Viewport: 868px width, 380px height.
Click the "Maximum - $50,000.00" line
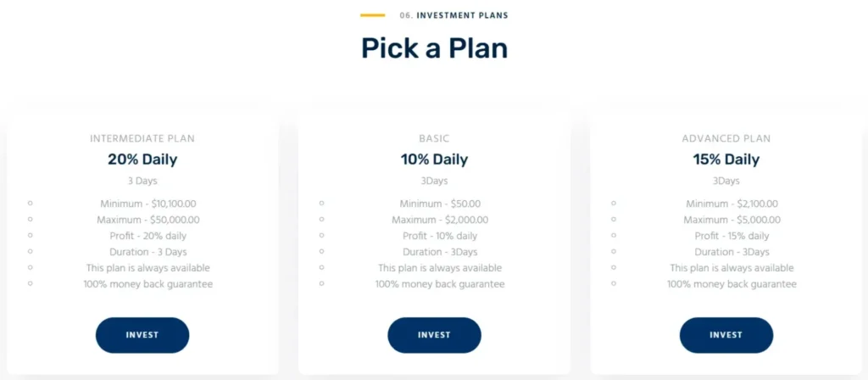(148, 220)
